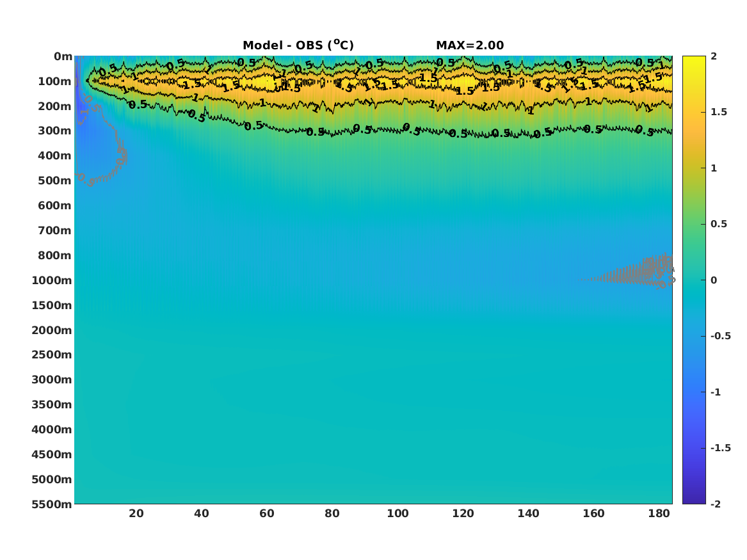Click the horizontal axis tick label '60'
The width and height of the screenshot is (747, 560).
point(267,513)
